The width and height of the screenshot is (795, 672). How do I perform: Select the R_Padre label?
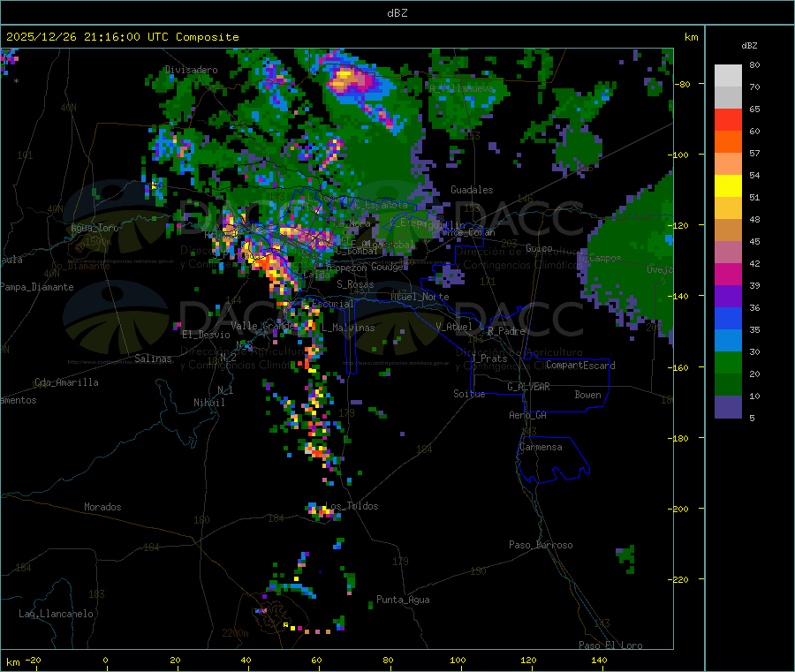[506, 331]
